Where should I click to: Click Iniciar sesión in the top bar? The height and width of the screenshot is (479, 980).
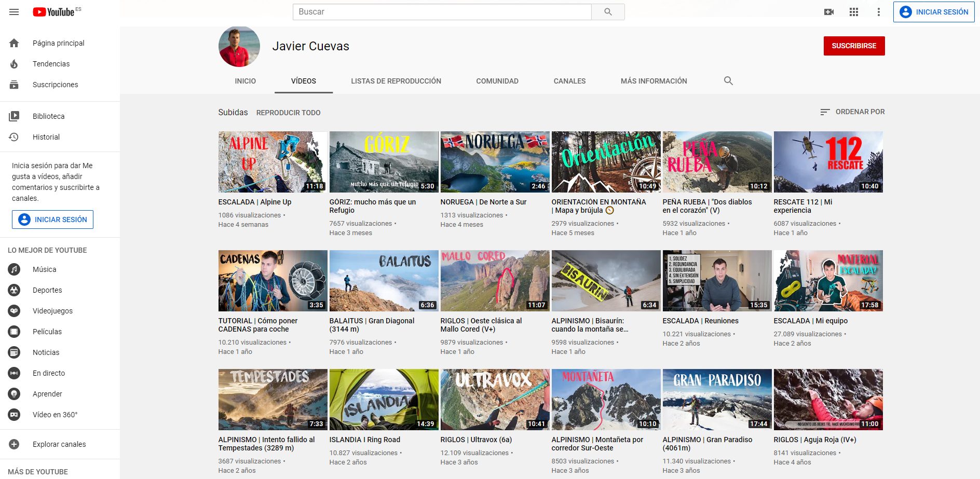(934, 12)
